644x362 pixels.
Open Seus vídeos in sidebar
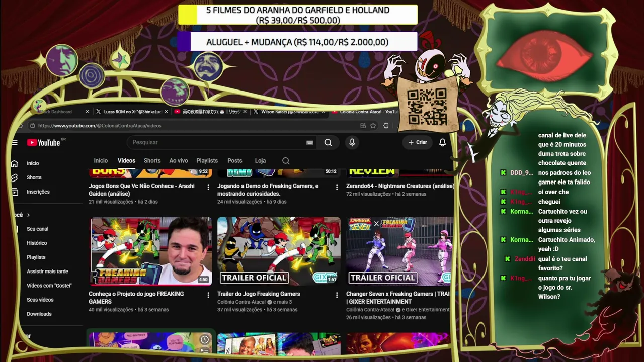click(x=40, y=300)
